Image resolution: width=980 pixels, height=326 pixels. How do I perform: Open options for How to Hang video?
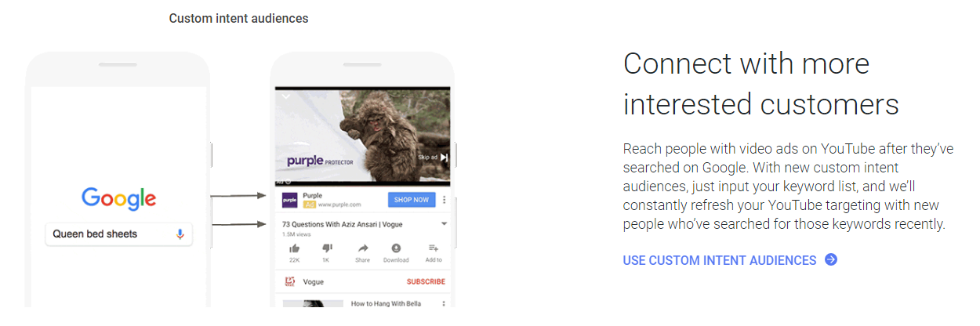coord(444,304)
